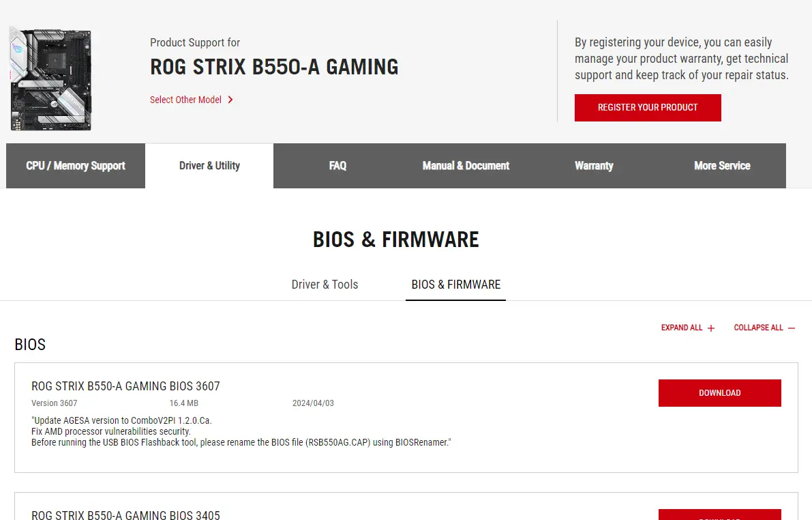Expand all BIOS entries

pos(688,328)
